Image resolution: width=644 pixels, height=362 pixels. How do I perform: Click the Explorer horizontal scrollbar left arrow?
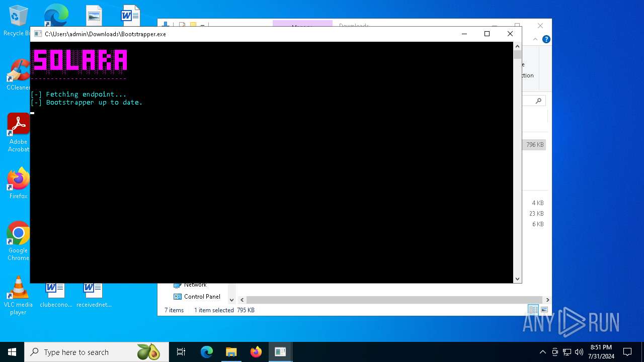tap(242, 300)
